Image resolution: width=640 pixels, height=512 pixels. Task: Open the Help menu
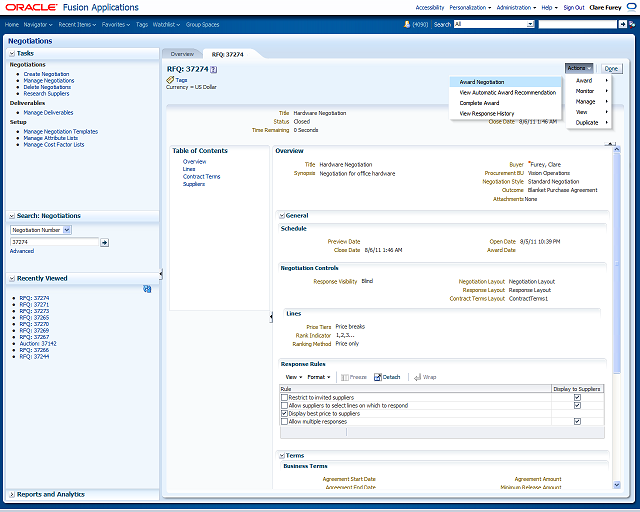tap(549, 7)
